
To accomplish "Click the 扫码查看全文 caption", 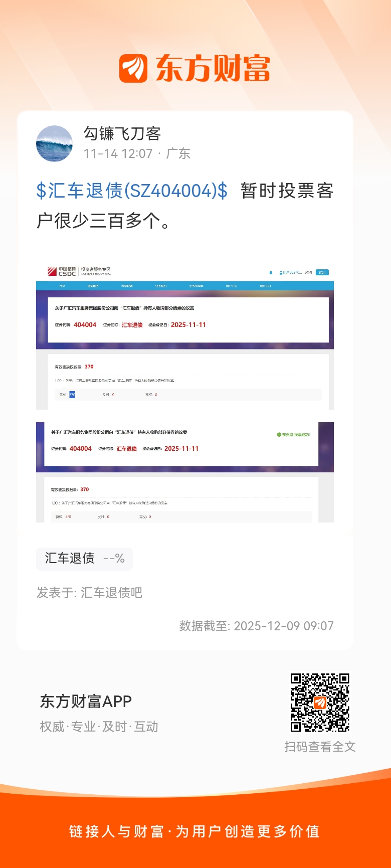I will 320,747.
